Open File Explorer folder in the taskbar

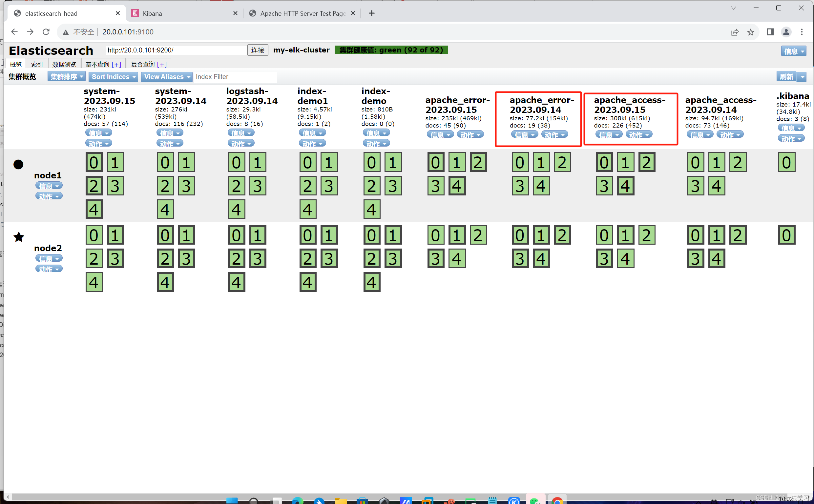[341, 501]
